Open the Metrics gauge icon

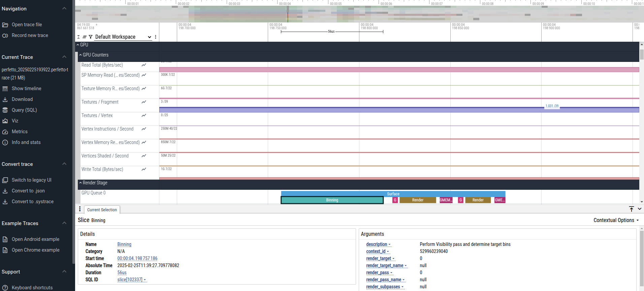pyautogui.click(x=5, y=132)
